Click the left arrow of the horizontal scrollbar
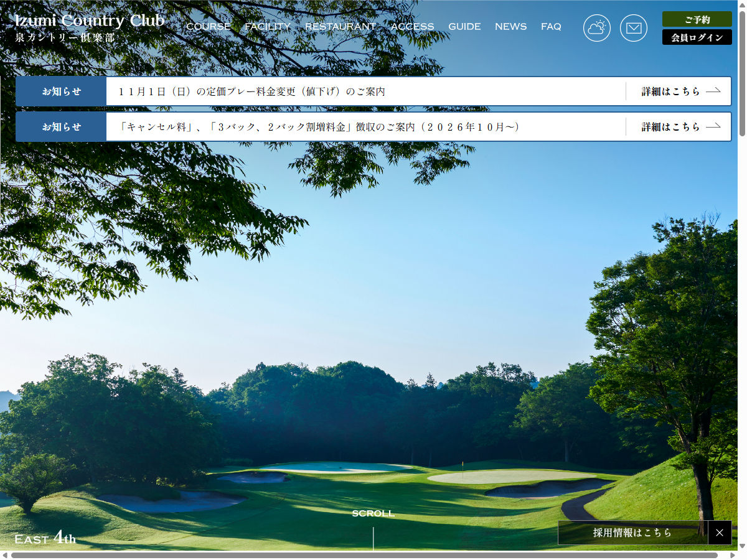The height and width of the screenshot is (560, 747). tap(5, 555)
